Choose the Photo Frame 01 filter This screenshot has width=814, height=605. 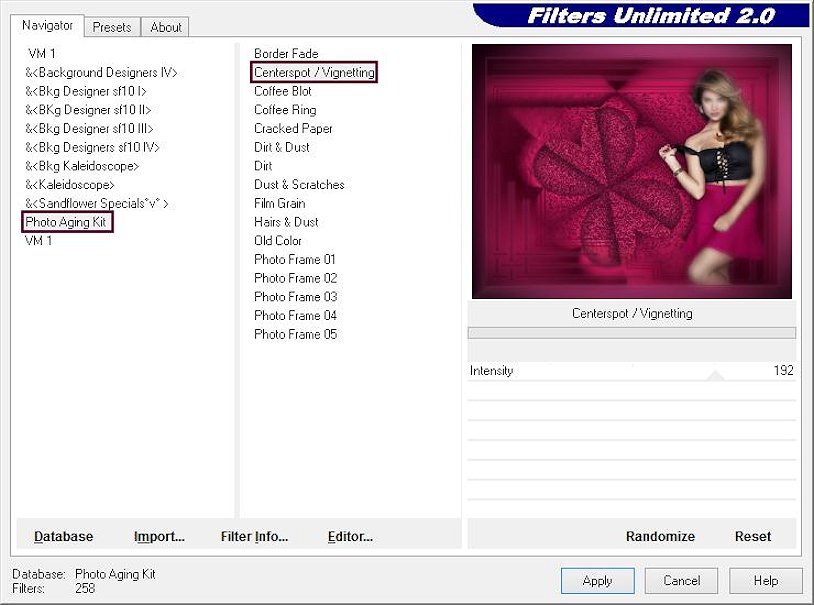click(295, 259)
